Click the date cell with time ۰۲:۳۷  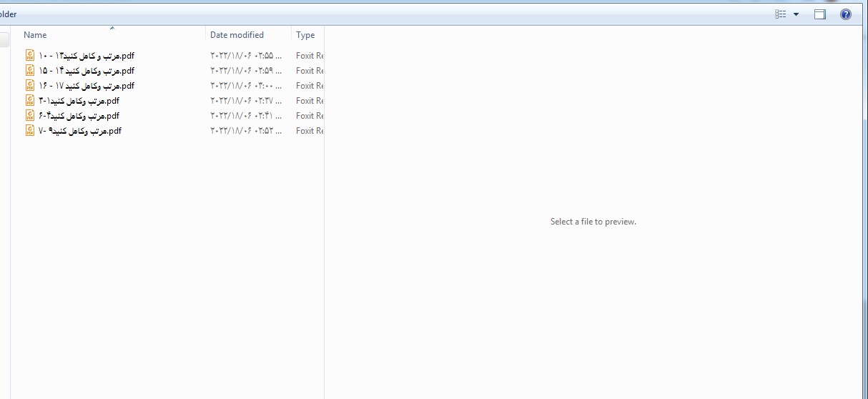[246, 100]
